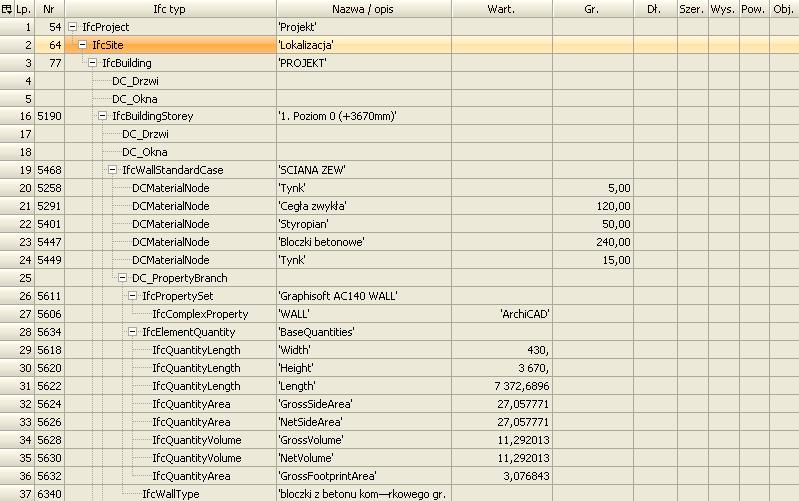The width and height of the screenshot is (799, 501).
Task: Click the 'ArchiCAD' value cell
Action: 502,314
